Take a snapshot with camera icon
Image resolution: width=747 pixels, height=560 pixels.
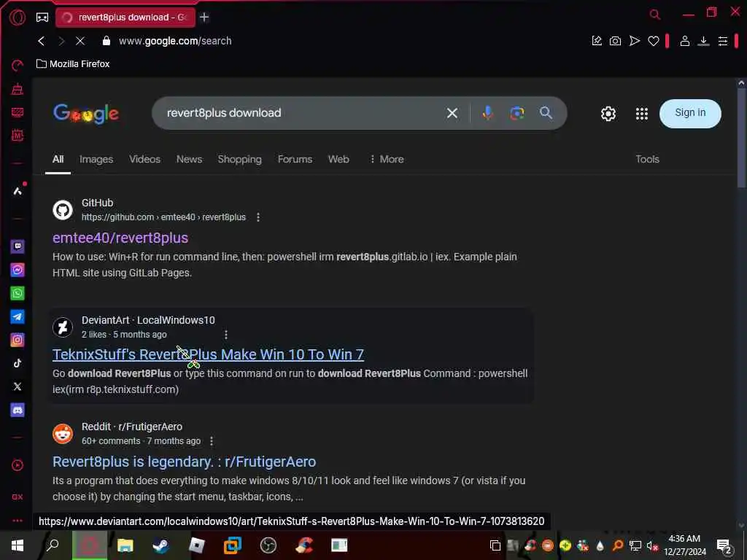[615, 41]
